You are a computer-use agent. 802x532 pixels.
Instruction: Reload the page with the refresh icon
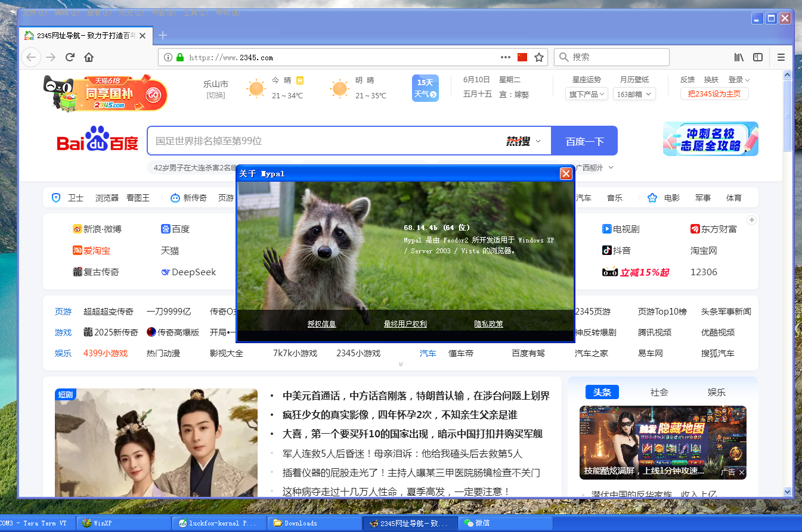(70, 57)
